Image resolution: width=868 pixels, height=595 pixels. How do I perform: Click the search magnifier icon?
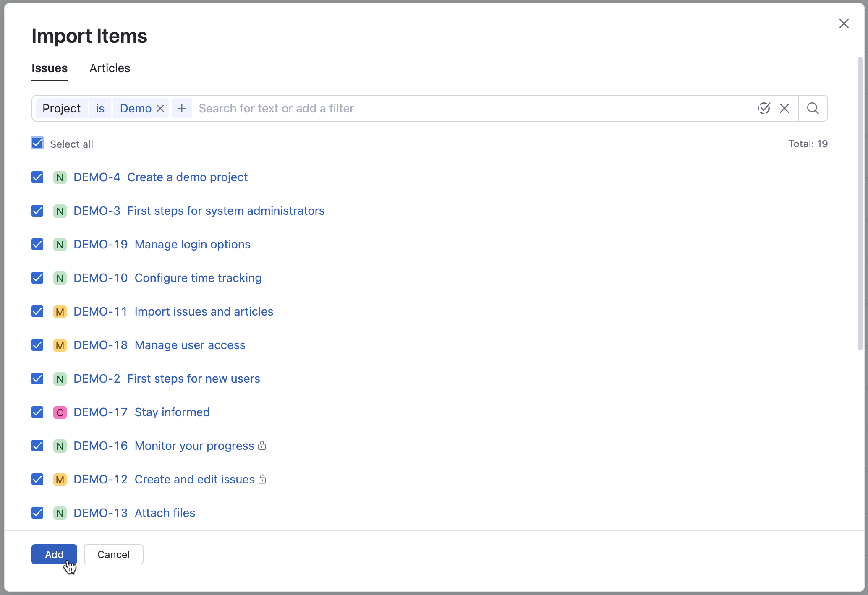(x=813, y=108)
